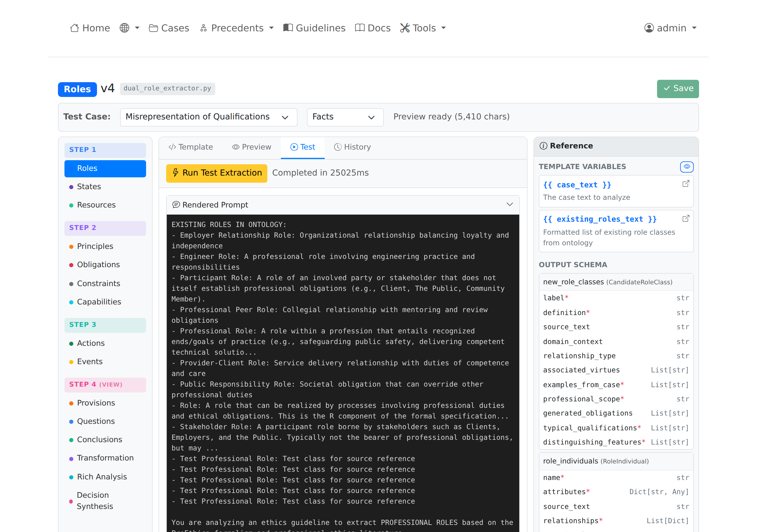Switch to the Template tab
The width and height of the screenshot is (757, 532).
pyautogui.click(x=191, y=147)
